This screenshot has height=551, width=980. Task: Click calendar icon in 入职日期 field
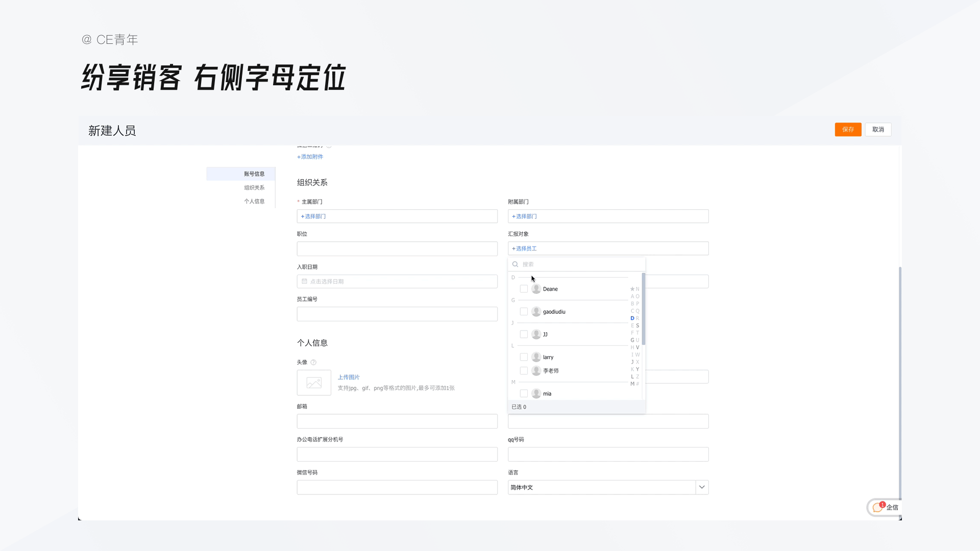[305, 281]
